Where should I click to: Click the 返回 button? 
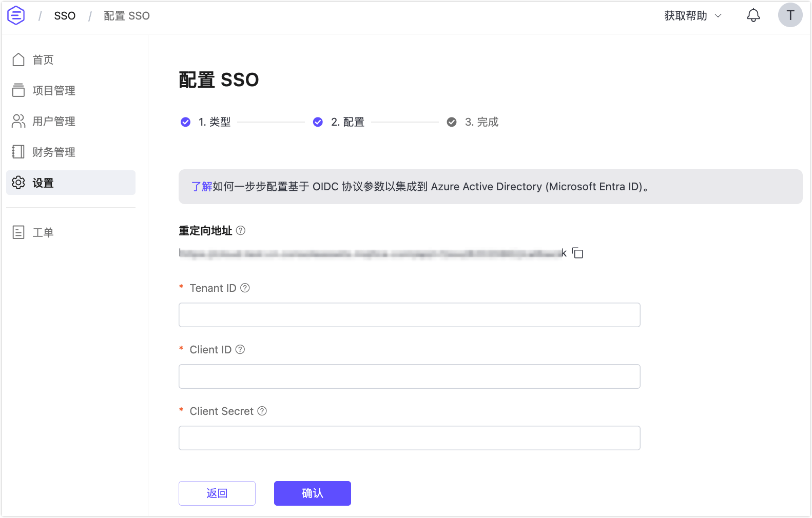click(x=217, y=493)
